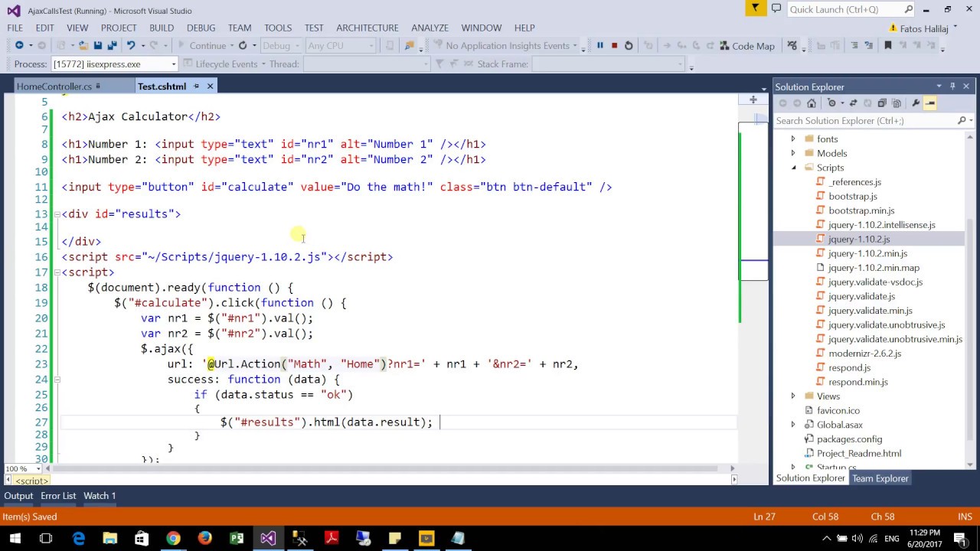This screenshot has height=551, width=980.
Task: Click the script breadcrumb tag below the editor
Action: pos(31,481)
